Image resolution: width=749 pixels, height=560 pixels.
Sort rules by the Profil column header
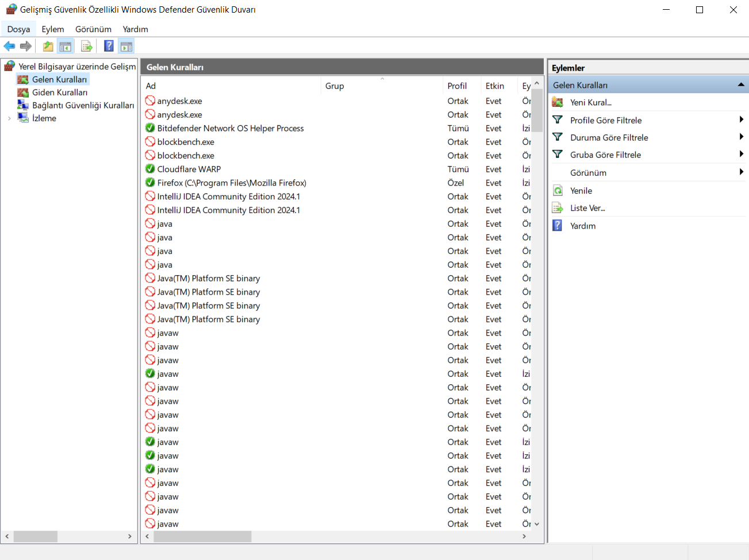click(x=457, y=86)
